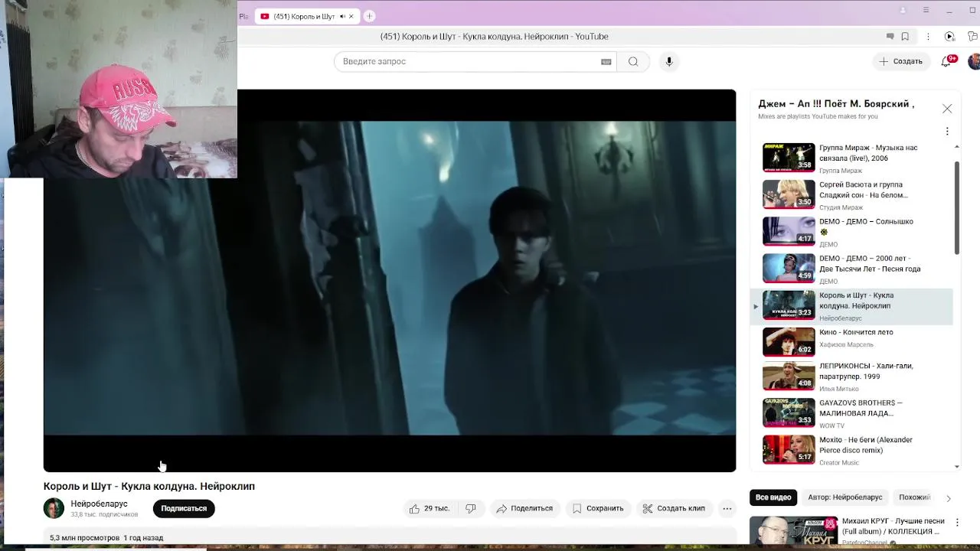Click into the Введите запрос search field
Image resolution: width=980 pixels, height=551 pixels.
click(467, 61)
